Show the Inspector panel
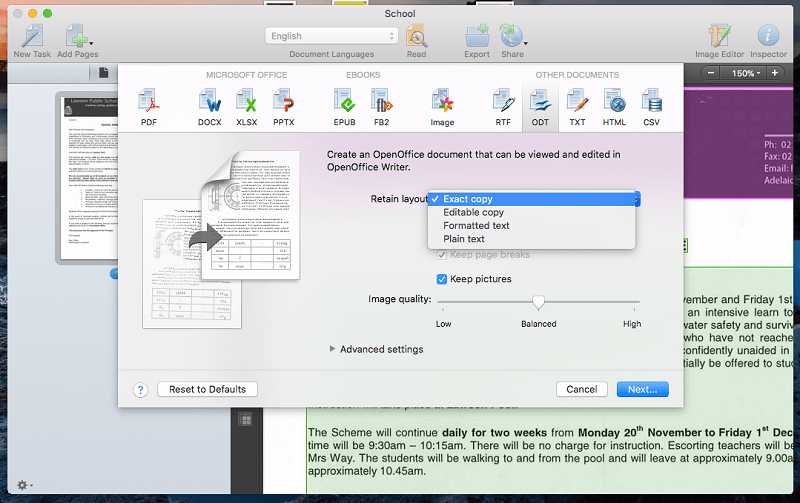The image size is (800, 503). [x=768, y=37]
